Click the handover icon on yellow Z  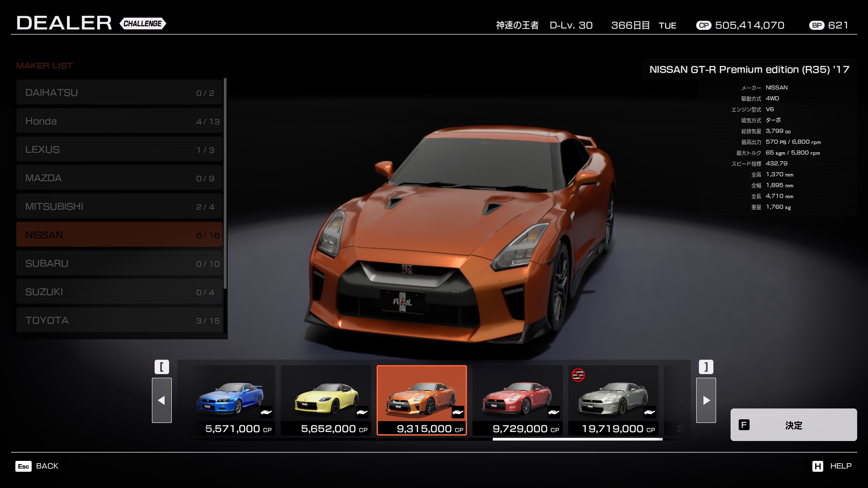(362, 412)
